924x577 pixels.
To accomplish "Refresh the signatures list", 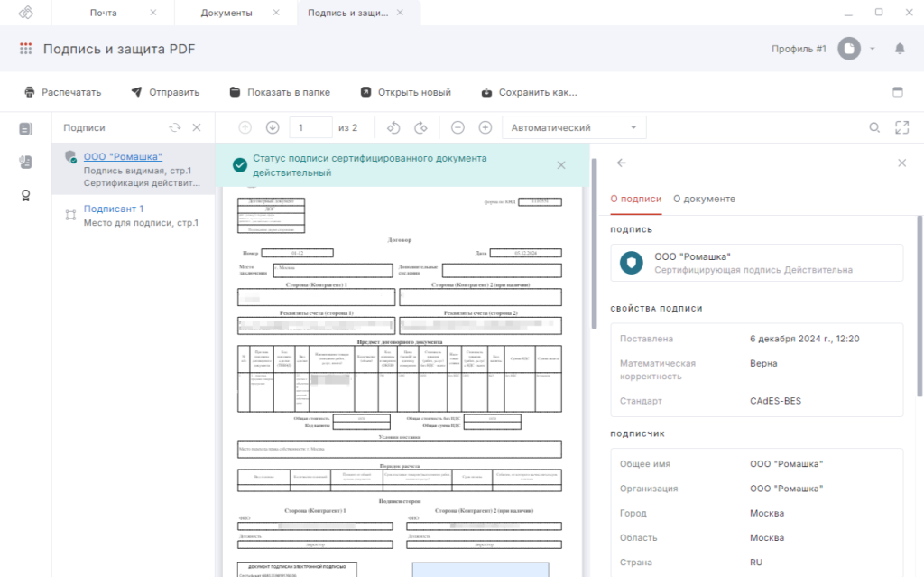I will tap(175, 128).
